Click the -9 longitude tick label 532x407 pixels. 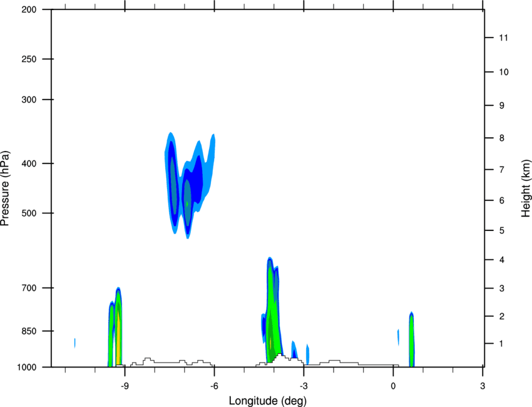tap(125, 386)
